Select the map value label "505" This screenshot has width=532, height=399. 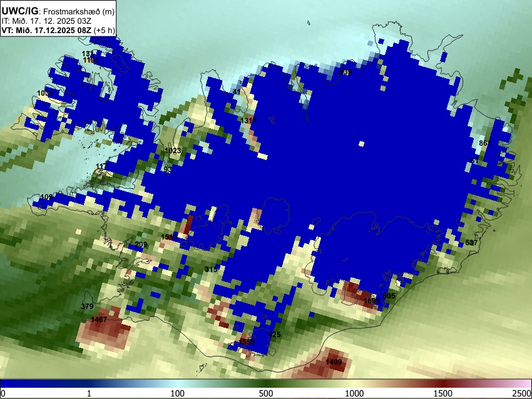pos(389,296)
